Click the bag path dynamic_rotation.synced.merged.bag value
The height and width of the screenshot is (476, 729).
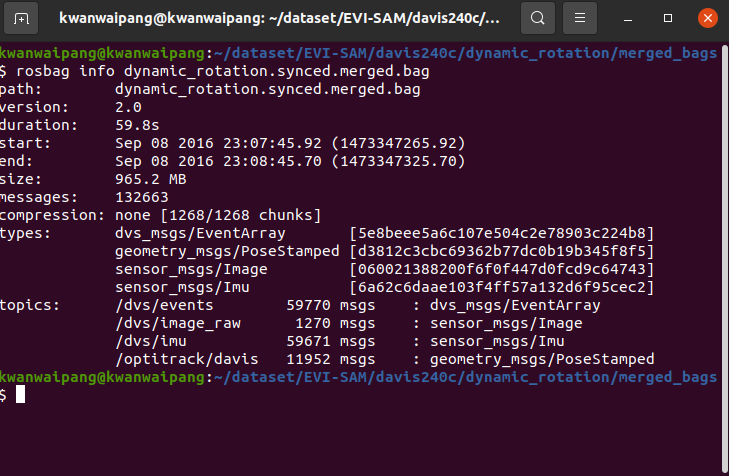pos(268,89)
